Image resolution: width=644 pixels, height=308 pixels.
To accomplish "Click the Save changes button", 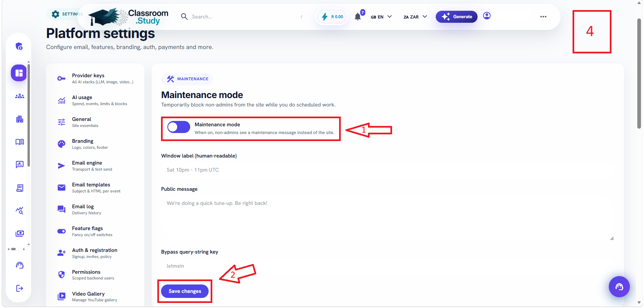I will pyautogui.click(x=185, y=291).
